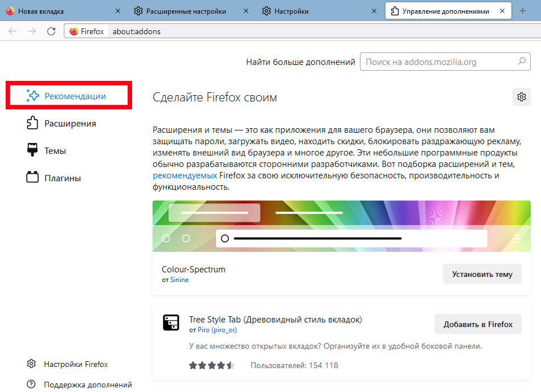Viewport: 541px width, 392px height.
Task: Close the Управление дополнениями tab
Action: 502,11
